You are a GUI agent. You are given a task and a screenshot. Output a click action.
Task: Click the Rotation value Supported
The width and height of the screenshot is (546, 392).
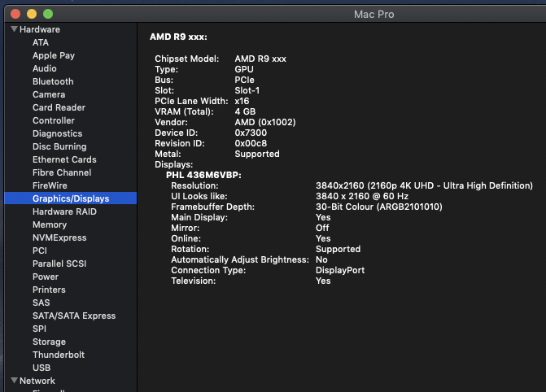click(339, 249)
